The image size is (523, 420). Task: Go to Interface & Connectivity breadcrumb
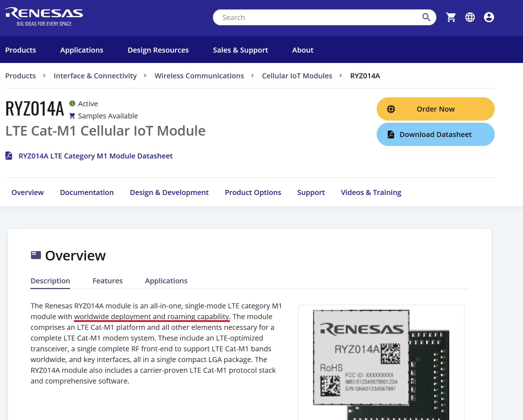click(x=95, y=76)
